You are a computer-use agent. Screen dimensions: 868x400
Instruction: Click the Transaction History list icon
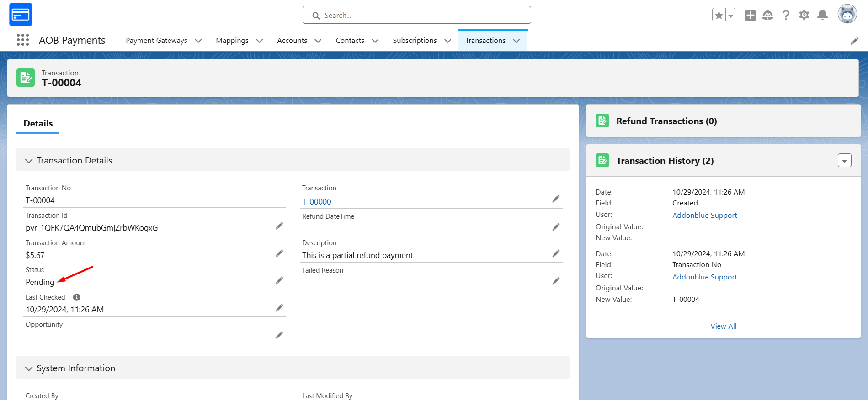602,160
